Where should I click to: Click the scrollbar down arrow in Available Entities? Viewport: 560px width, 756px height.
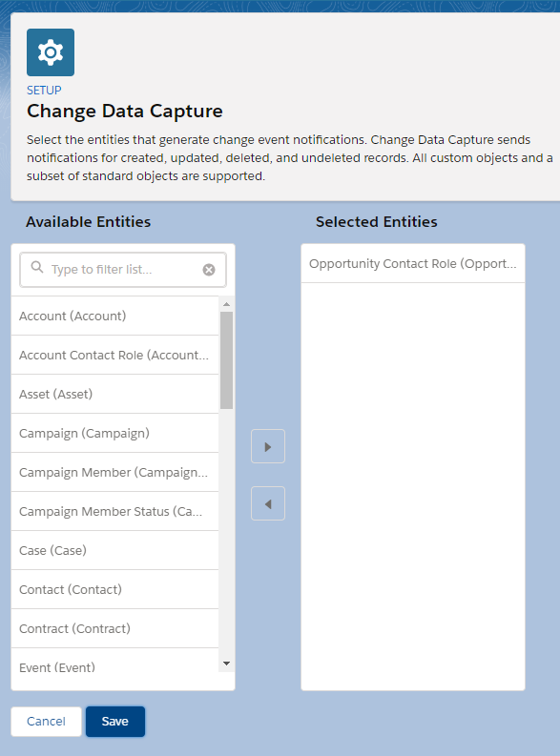point(226,664)
